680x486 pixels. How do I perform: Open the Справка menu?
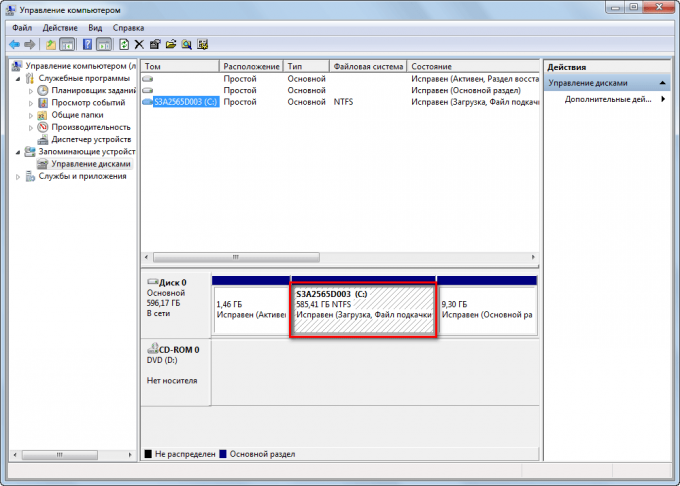[x=128, y=28]
